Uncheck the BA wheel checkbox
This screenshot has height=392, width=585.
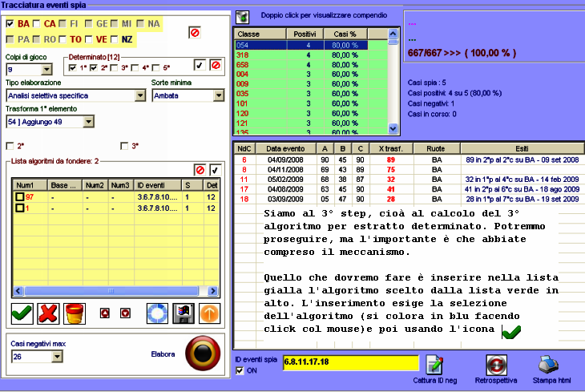click(x=10, y=24)
